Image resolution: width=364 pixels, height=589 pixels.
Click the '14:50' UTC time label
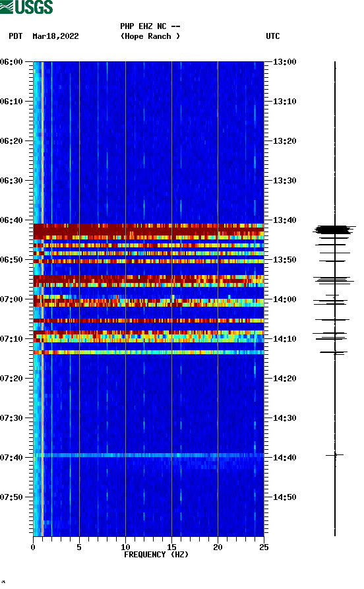pyautogui.click(x=285, y=497)
